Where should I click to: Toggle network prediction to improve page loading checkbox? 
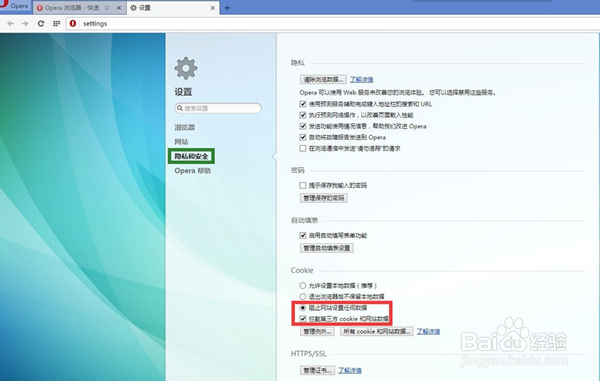click(x=303, y=115)
